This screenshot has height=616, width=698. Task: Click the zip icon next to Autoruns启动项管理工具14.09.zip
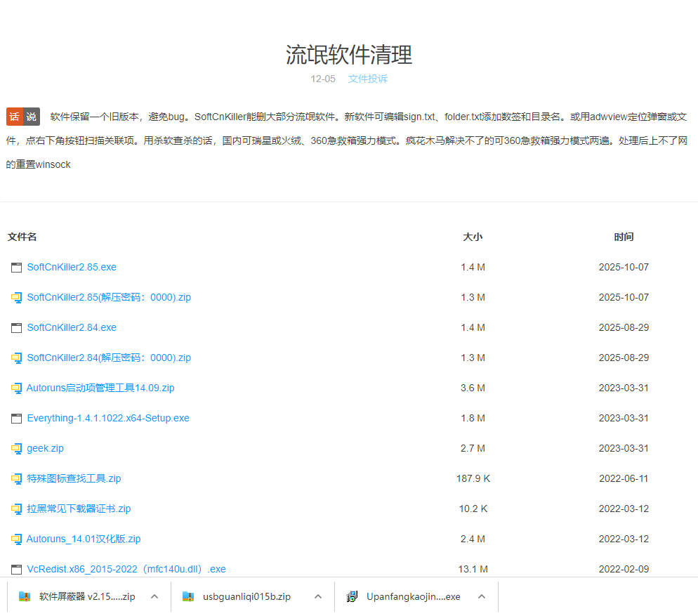[16, 388]
